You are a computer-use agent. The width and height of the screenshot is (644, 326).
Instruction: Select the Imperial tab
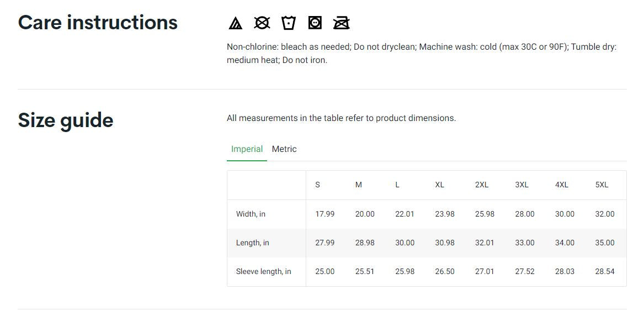click(x=247, y=149)
